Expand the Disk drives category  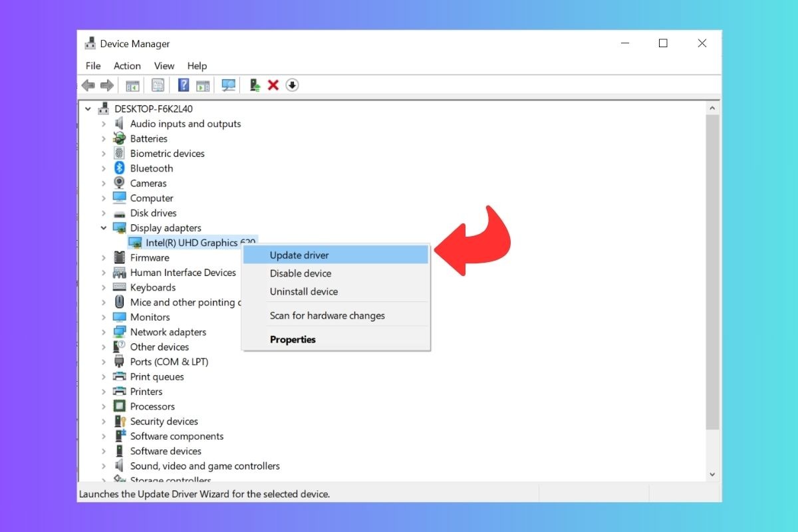(104, 213)
